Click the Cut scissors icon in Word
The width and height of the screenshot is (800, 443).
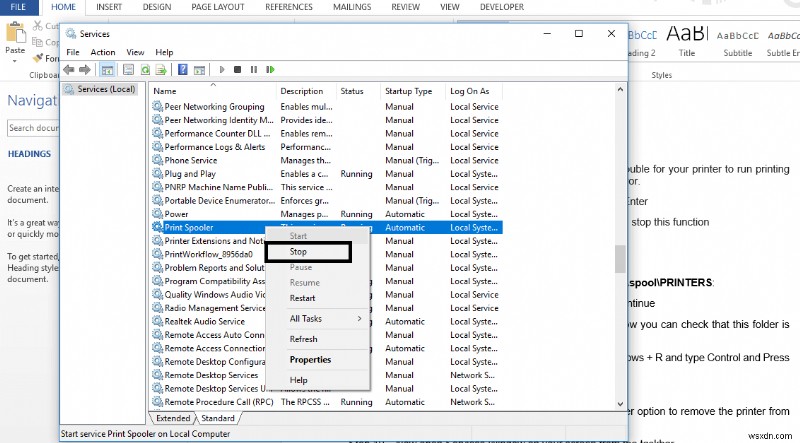click(38, 26)
